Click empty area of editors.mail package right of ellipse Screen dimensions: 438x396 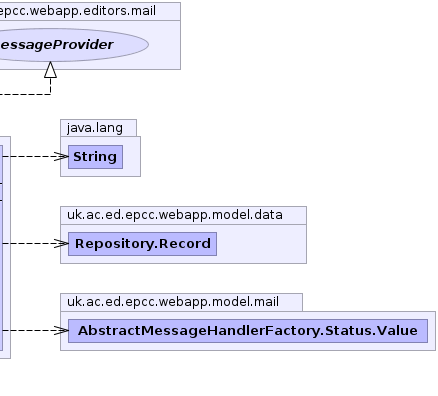point(164,45)
